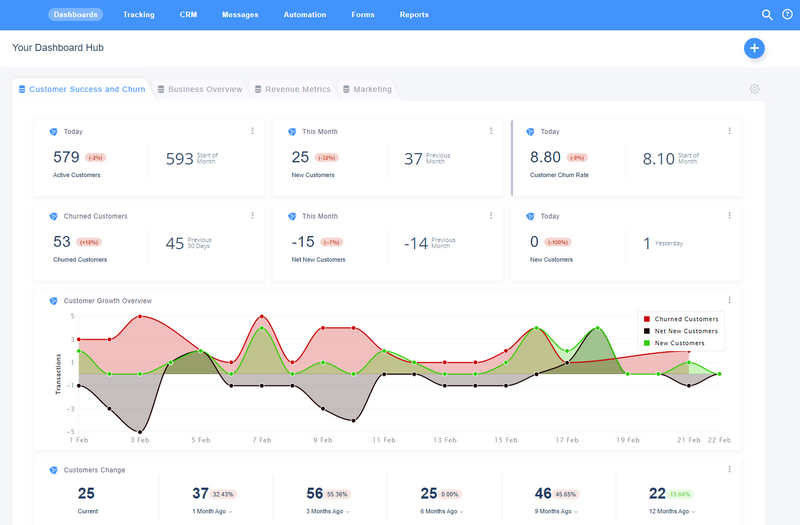Click database icon on Marketing tab

346,89
